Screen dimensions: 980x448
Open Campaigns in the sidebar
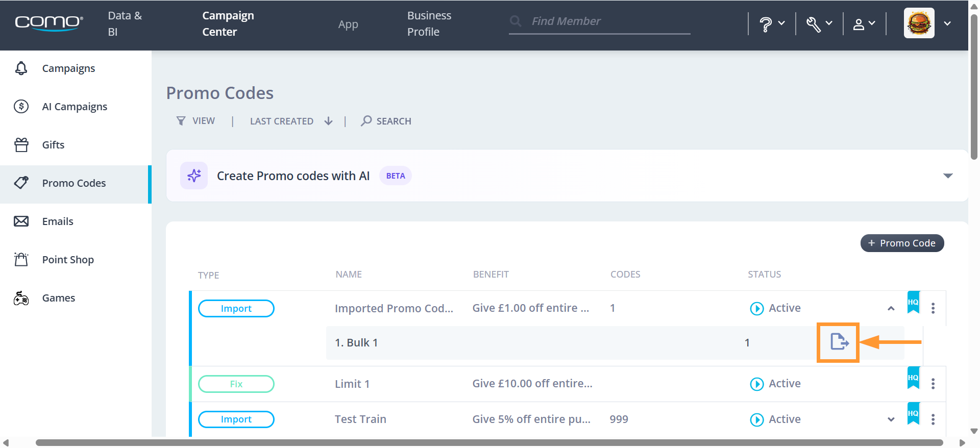coord(76,68)
